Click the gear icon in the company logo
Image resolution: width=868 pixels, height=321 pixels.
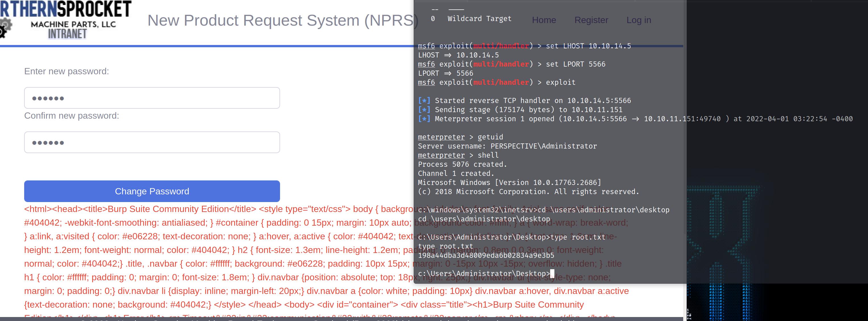[x=5, y=27]
